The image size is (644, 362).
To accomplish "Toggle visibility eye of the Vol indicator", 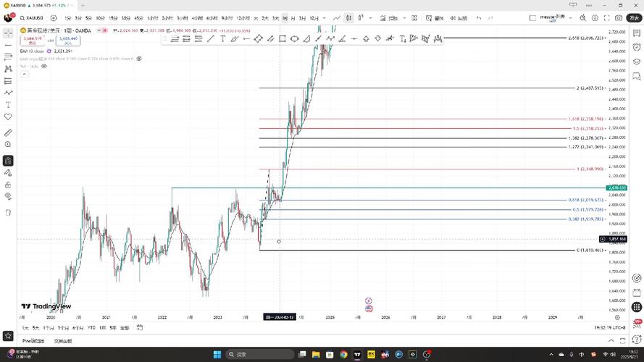I will click(44, 66).
